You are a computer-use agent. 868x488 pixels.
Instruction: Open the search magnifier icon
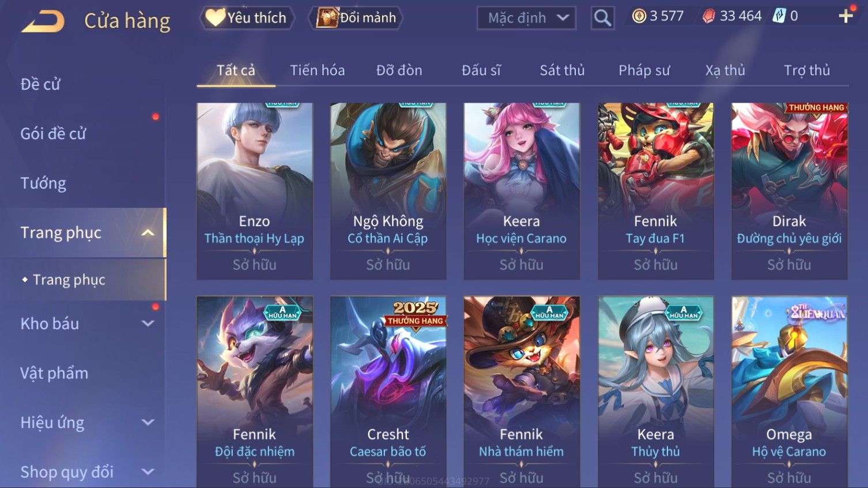[602, 18]
